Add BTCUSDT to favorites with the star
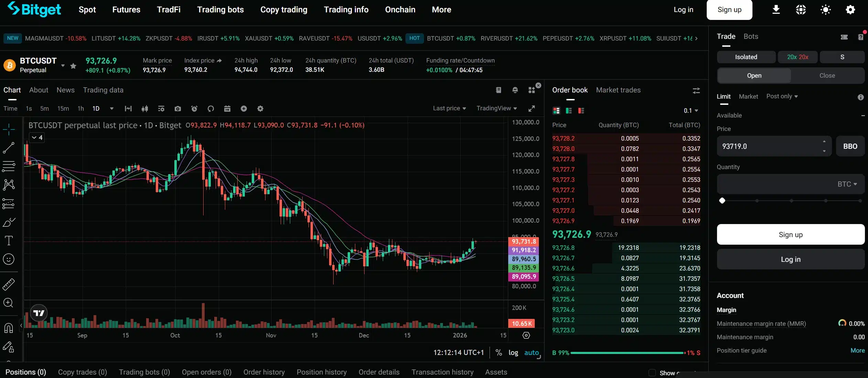The height and width of the screenshot is (378, 868). point(73,66)
